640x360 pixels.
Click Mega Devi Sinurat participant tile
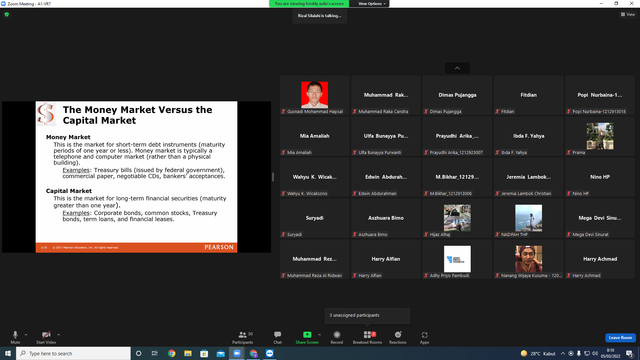(x=600, y=218)
